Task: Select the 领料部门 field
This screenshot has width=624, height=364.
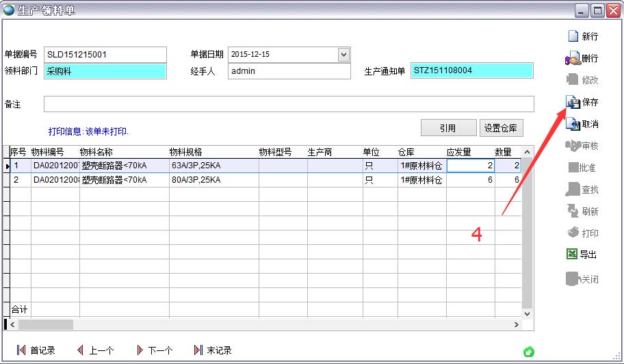Action: click(105, 71)
